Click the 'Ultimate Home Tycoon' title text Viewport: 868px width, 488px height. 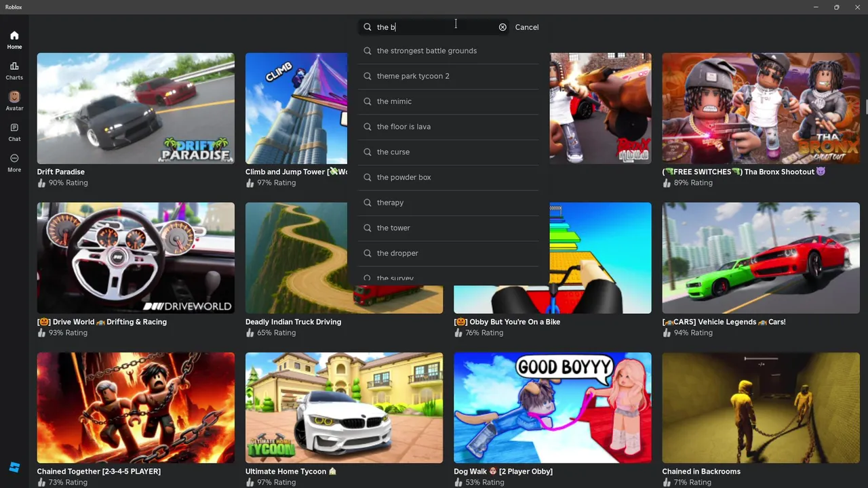click(x=291, y=472)
